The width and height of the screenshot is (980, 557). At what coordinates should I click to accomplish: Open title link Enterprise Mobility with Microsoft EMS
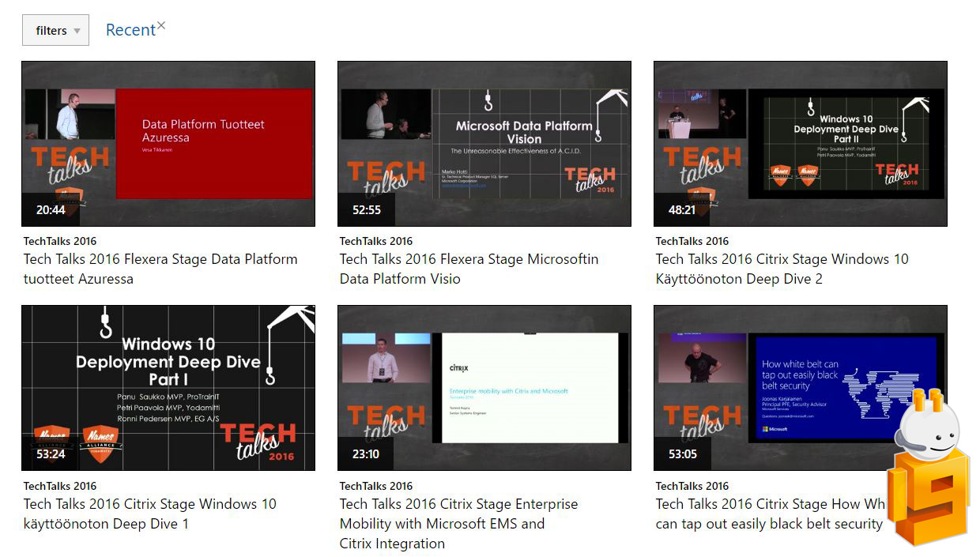(459, 523)
